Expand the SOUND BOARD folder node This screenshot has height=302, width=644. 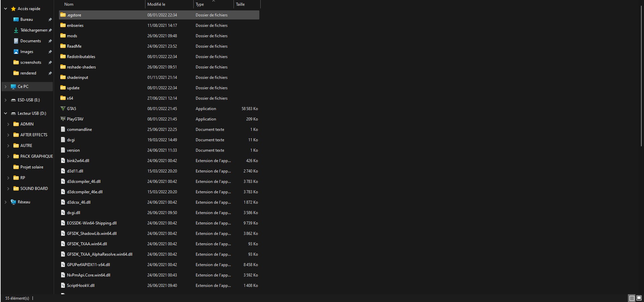click(x=8, y=189)
